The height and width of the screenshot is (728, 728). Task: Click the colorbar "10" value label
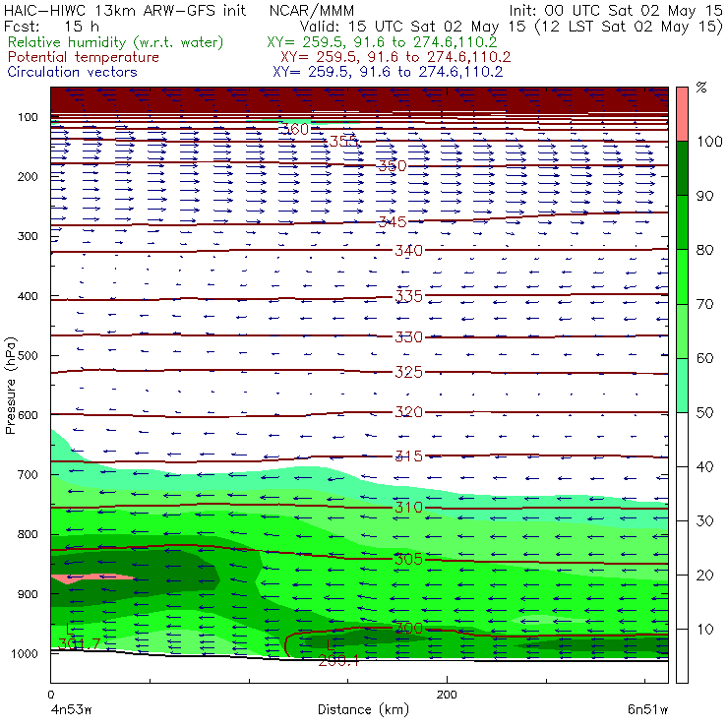tap(704, 630)
